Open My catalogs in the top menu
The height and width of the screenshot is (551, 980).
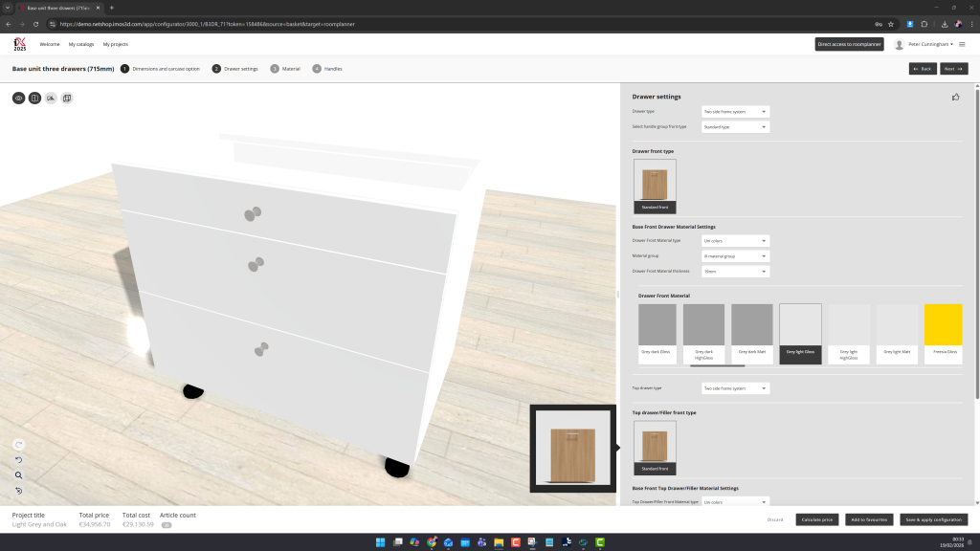click(81, 44)
